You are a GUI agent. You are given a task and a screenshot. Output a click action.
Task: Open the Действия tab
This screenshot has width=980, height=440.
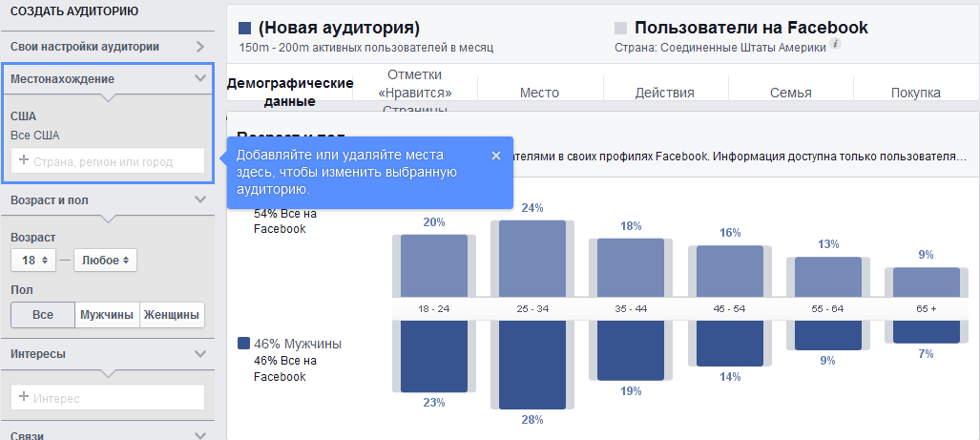click(x=665, y=93)
